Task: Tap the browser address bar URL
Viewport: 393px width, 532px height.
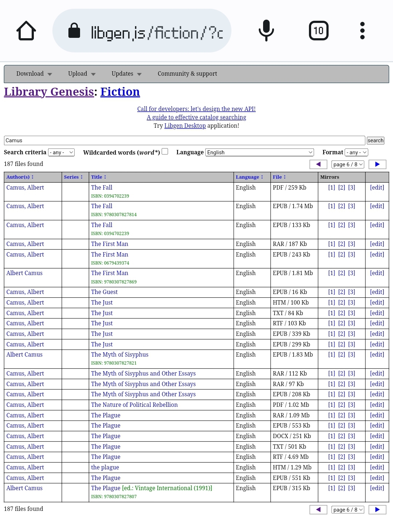Action: (x=157, y=33)
